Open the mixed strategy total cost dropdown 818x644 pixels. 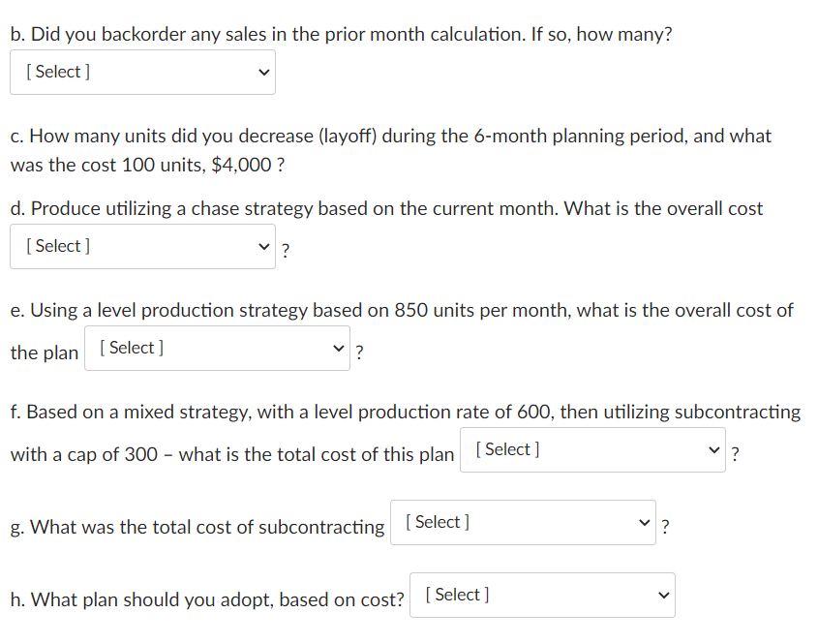point(592,449)
